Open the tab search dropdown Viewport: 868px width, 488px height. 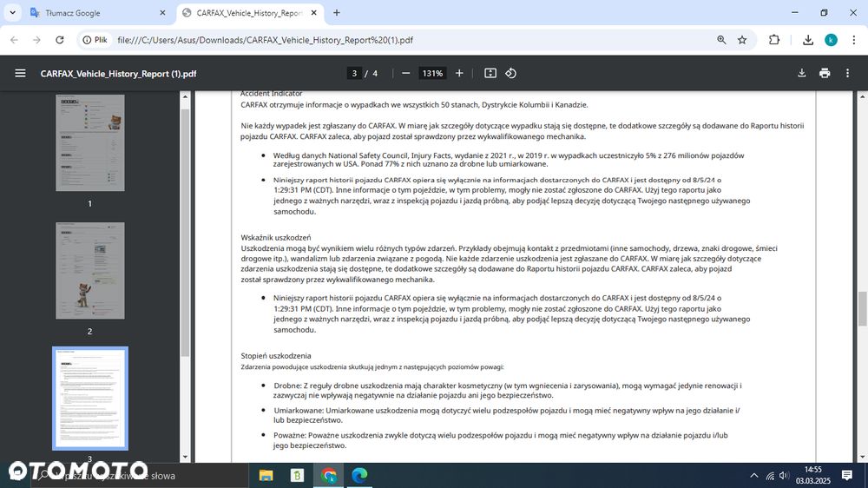pos(12,13)
